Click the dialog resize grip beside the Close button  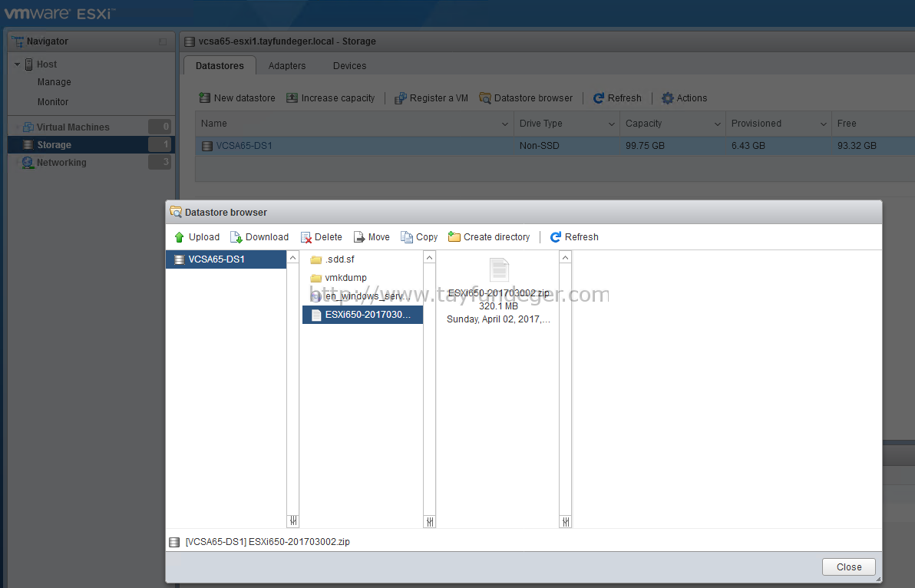(878, 579)
